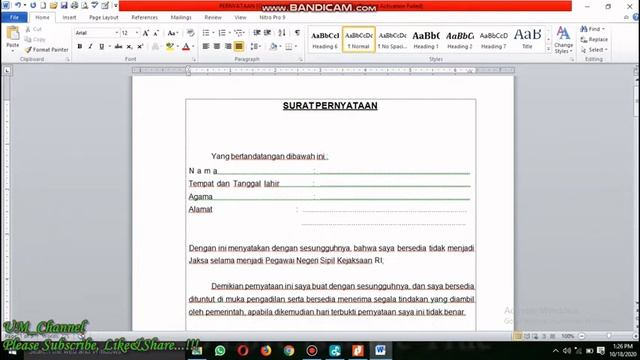Click the New blank document icon
The width and height of the screenshot is (640, 360).
point(43,5)
